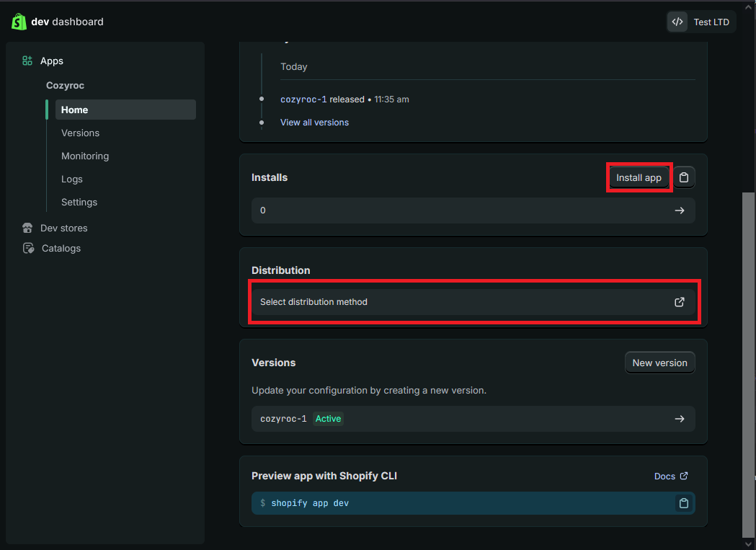Follow the View all versions link

pos(314,123)
